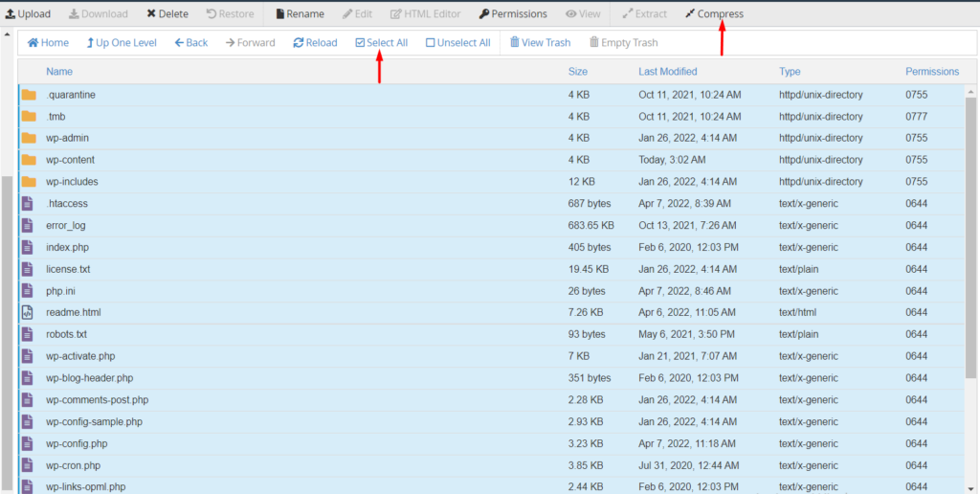
Task: Click the wp-config-sample.php file icon
Action: [27, 421]
